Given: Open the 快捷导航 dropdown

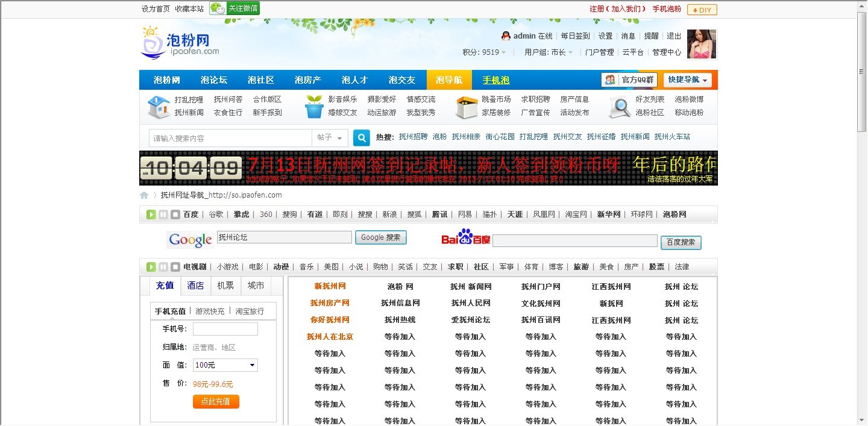Looking at the screenshot, I should click(x=688, y=80).
